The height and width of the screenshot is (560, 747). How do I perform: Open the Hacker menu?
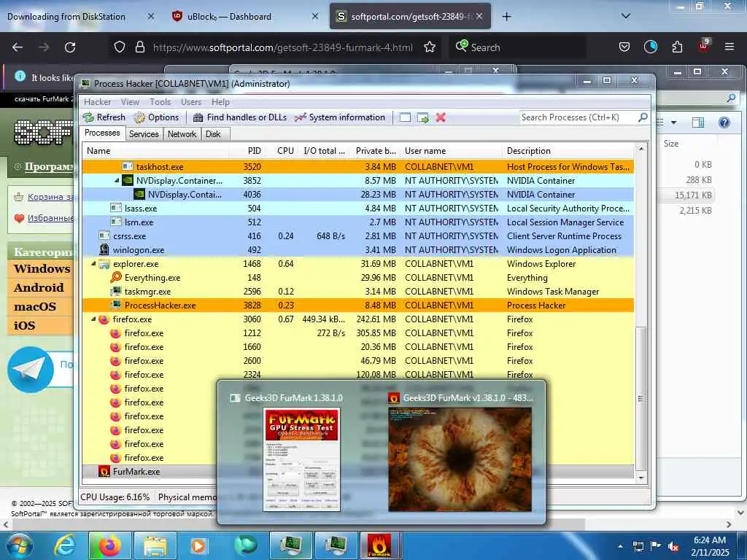click(x=97, y=102)
